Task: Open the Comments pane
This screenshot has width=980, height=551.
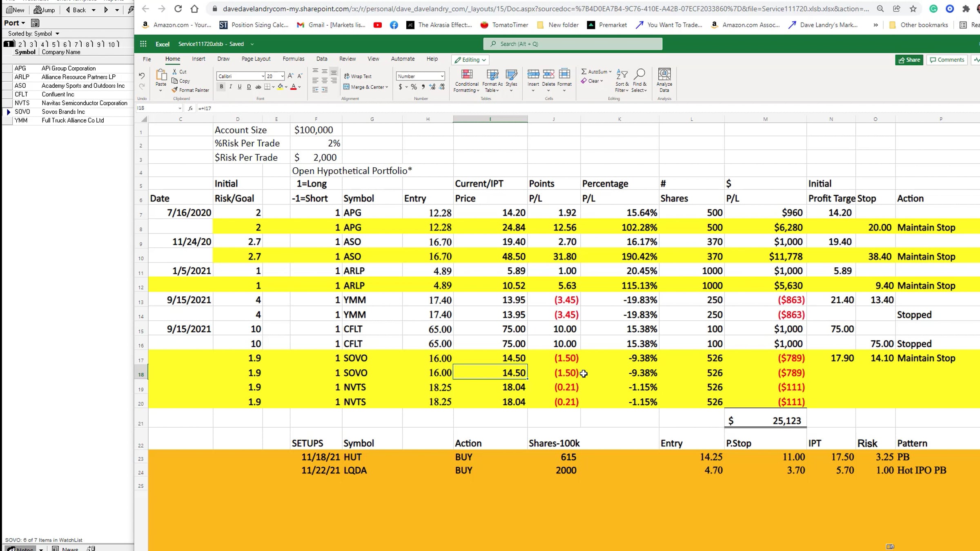Action: (947, 60)
